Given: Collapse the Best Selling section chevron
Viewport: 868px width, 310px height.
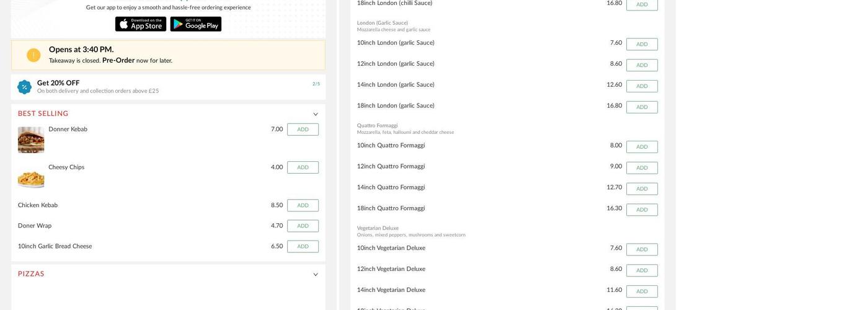Looking at the screenshot, I should pos(315,114).
